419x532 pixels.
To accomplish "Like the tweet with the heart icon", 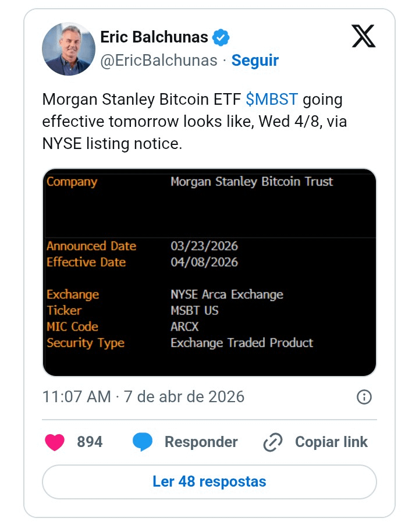I will 55,442.
